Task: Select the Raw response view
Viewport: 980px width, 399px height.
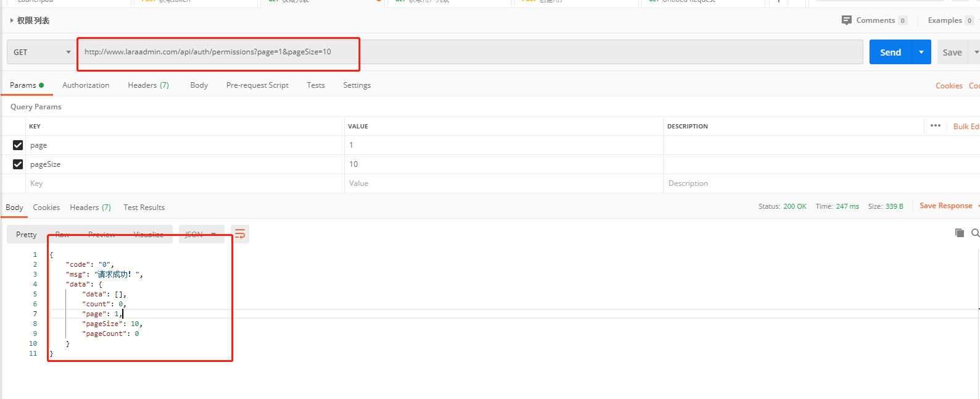Action: coord(62,235)
